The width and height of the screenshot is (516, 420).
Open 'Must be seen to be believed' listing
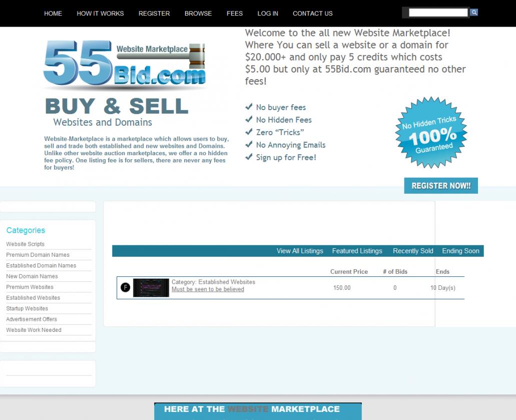point(208,289)
